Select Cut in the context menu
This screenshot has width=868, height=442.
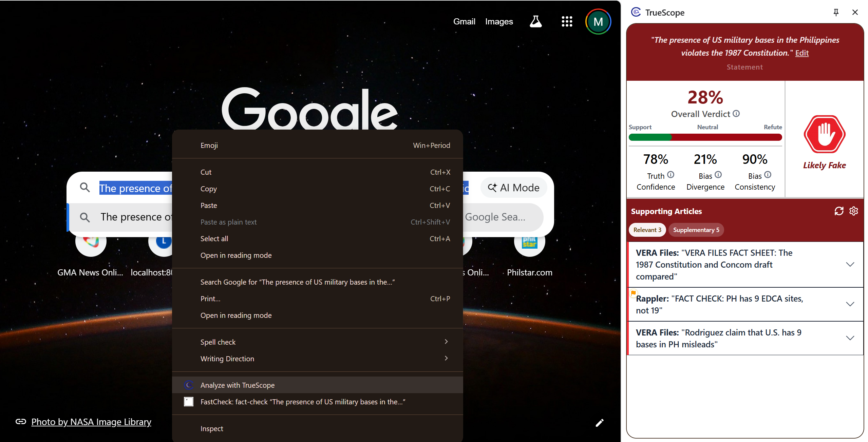(x=318, y=172)
